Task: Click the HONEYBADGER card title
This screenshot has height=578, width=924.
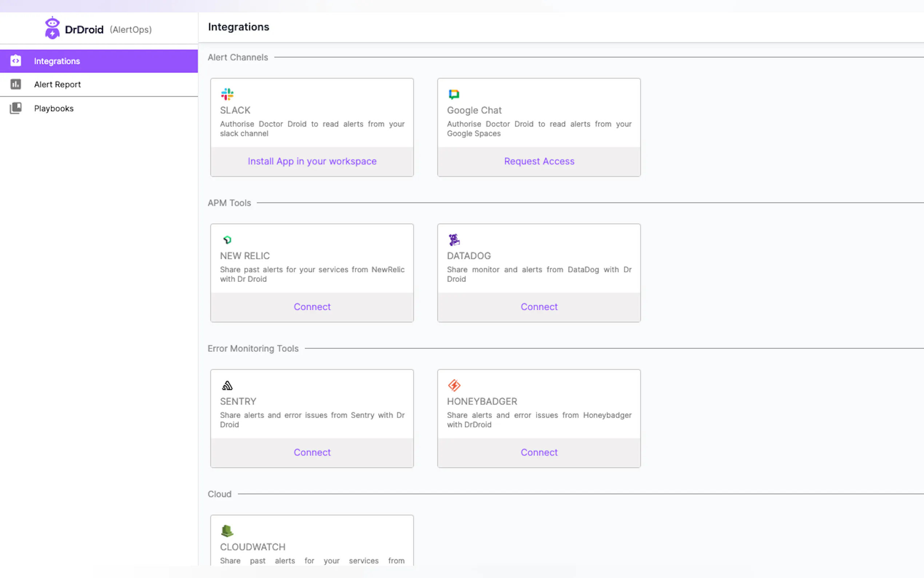Action: pyautogui.click(x=482, y=402)
